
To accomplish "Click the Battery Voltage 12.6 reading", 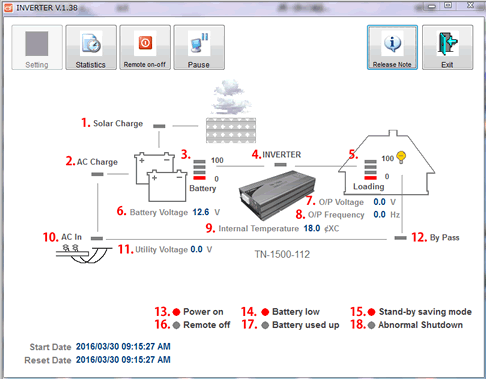I will click(x=201, y=212).
